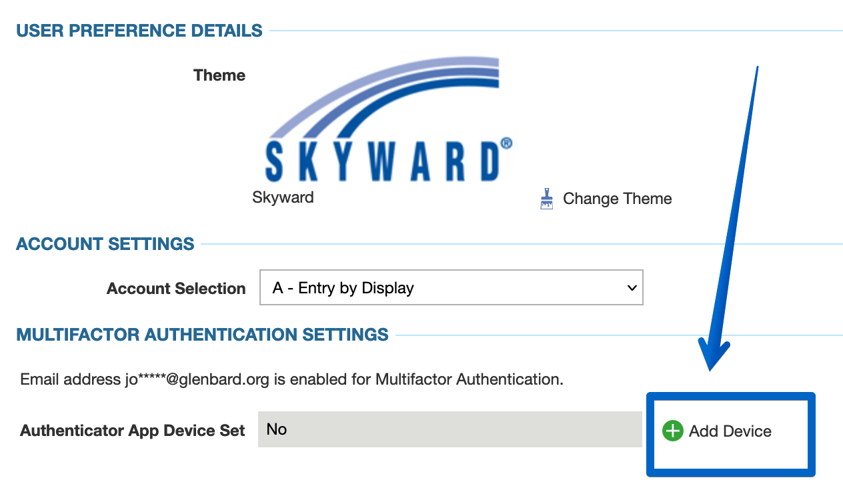Expand the account selection combo box

(451, 287)
